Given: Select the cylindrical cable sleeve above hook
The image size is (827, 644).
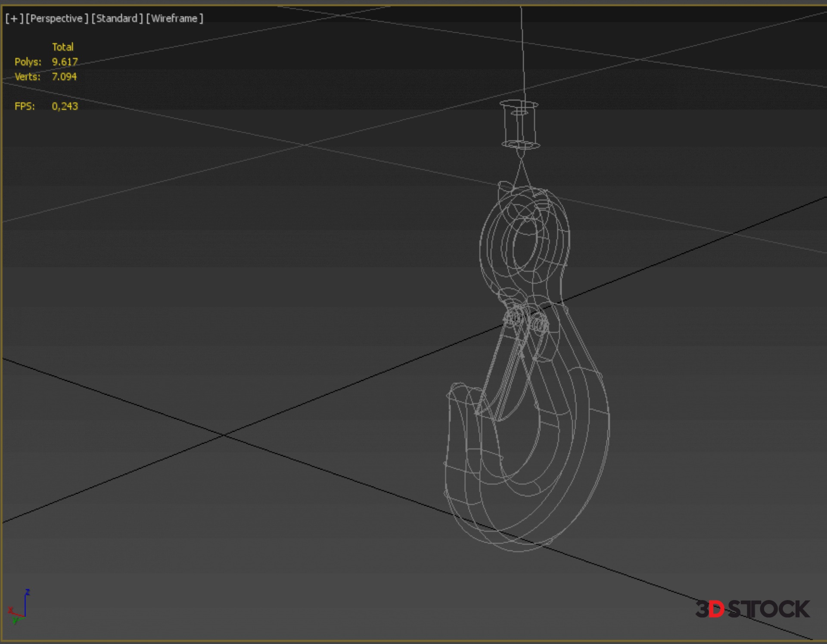Looking at the screenshot, I should click(520, 125).
